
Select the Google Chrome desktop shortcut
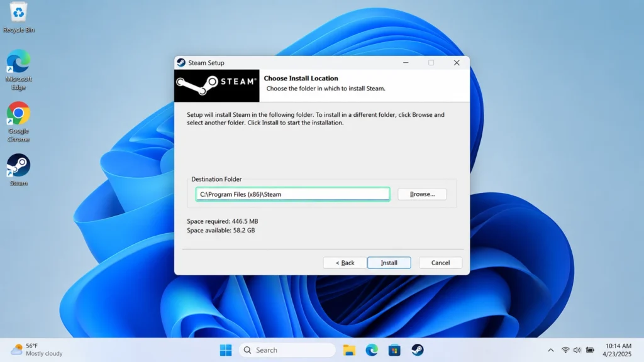18,122
